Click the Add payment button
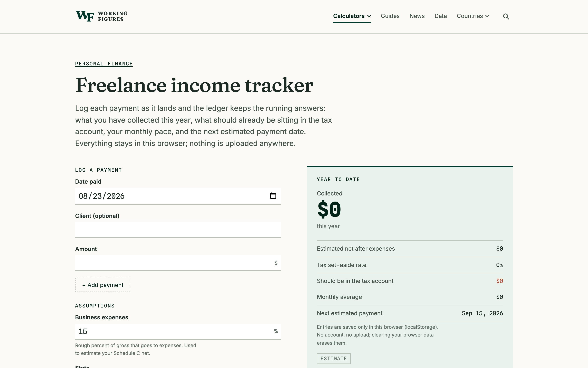 point(102,285)
